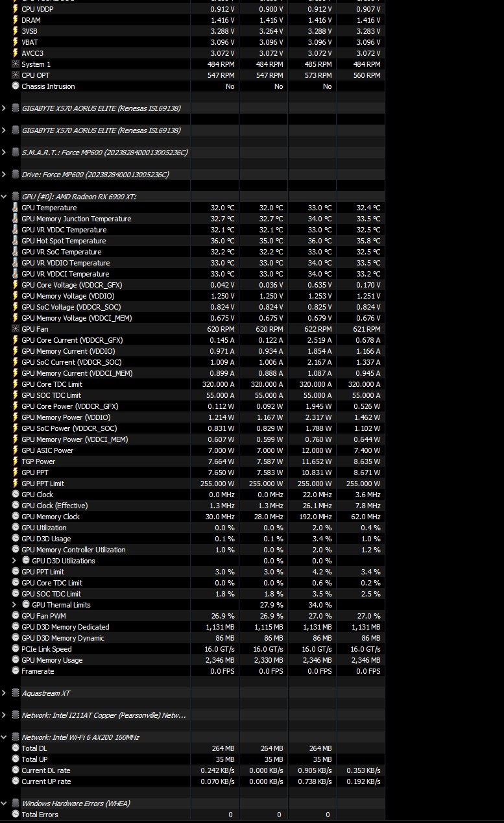
Task: Expand the first GIGABYTE X570 AORUS ELITE group
Action: 5,108
